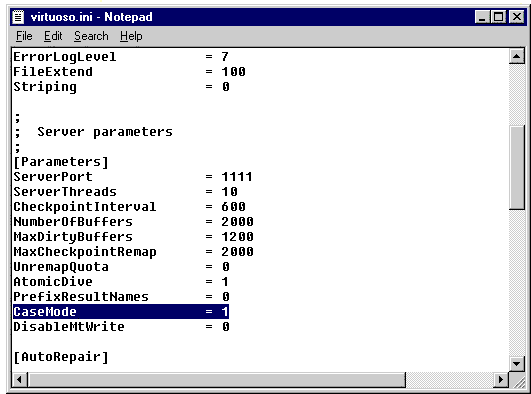Click the [Parameters] section header

(x=61, y=162)
